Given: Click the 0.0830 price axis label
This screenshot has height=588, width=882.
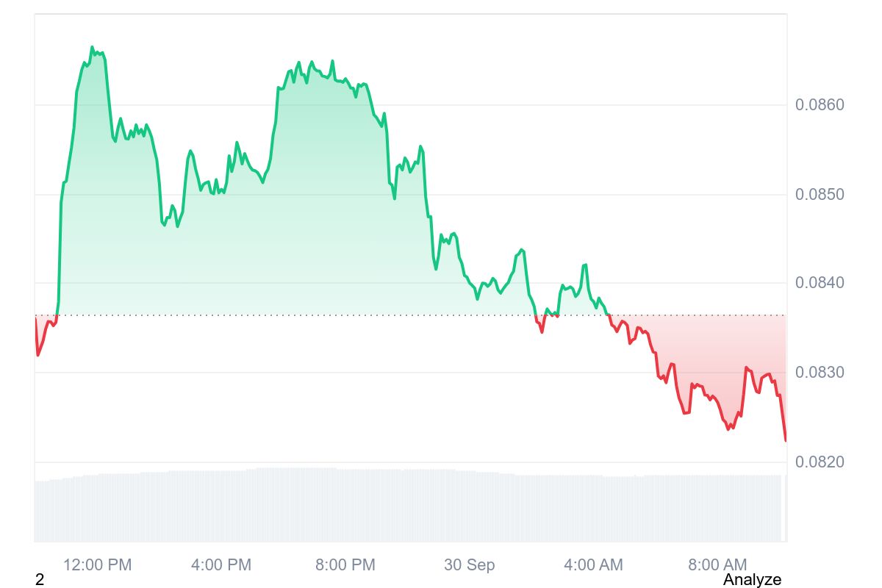Looking at the screenshot, I should click(x=820, y=373).
